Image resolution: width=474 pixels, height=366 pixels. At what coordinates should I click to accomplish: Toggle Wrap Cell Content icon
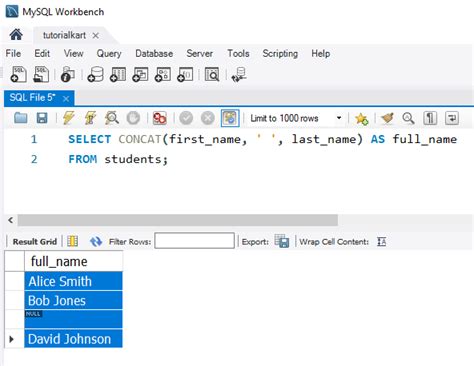click(382, 241)
